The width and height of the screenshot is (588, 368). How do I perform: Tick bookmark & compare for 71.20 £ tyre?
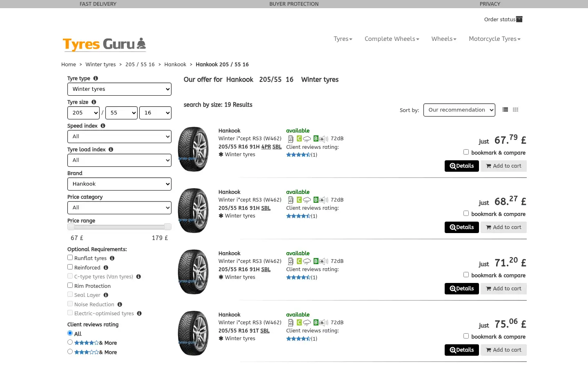pos(466,275)
